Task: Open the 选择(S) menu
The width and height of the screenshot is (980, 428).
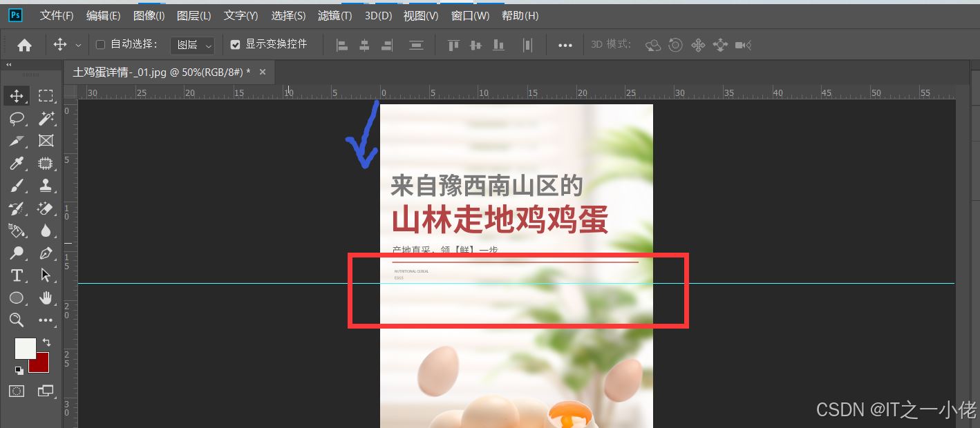Action: click(288, 15)
